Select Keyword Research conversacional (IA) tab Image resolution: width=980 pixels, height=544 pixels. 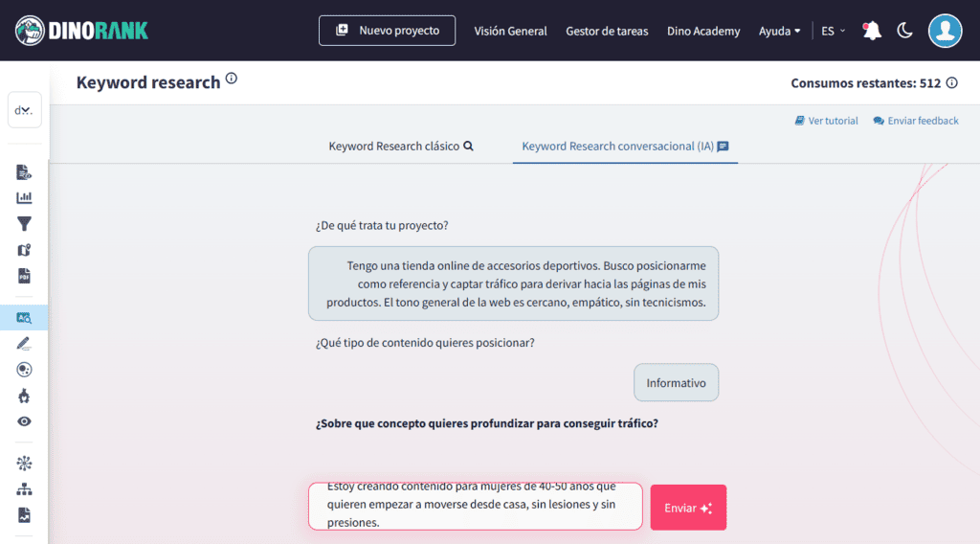click(625, 147)
